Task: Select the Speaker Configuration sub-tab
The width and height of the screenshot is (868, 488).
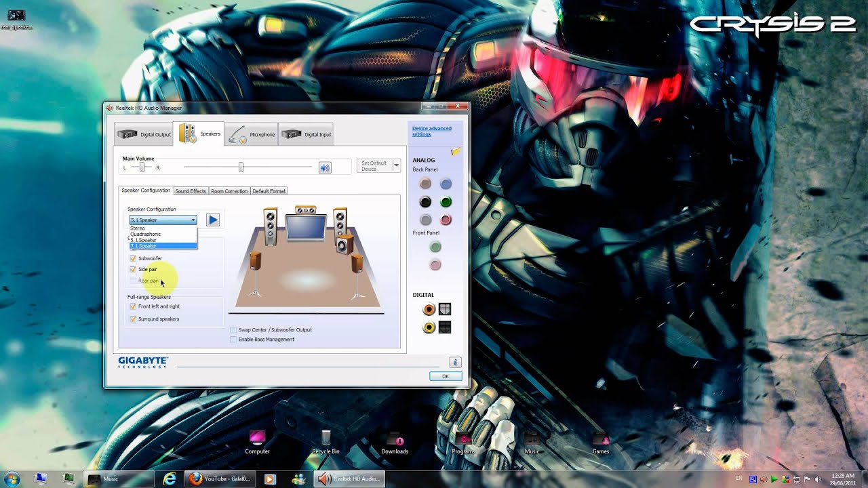Action: 146,190
